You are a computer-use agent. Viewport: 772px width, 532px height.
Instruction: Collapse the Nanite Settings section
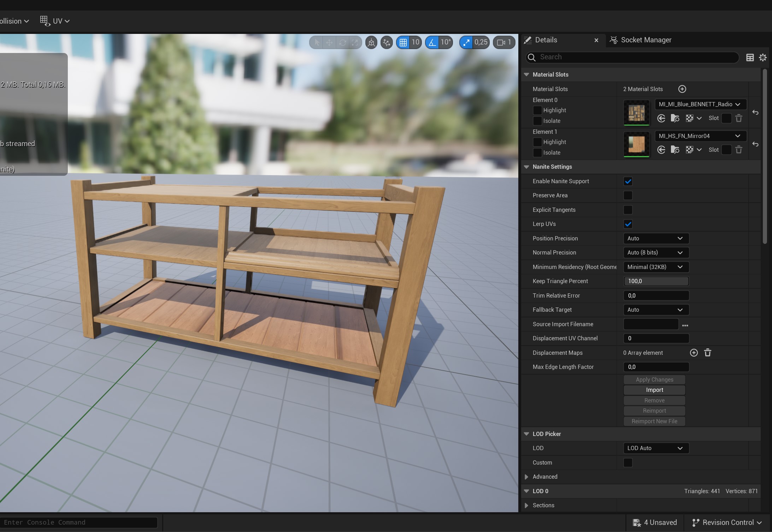[x=526, y=167]
